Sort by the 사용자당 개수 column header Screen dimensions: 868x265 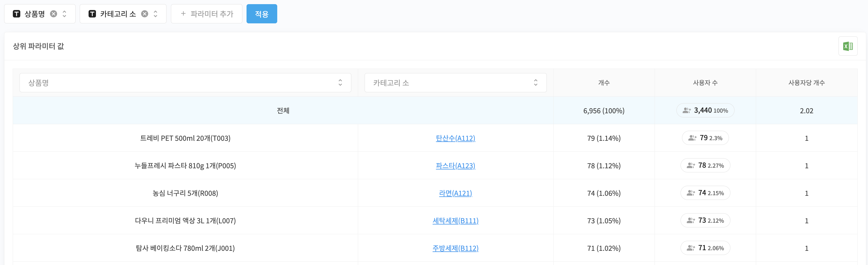pyautogui.click(x=806, y=83)
